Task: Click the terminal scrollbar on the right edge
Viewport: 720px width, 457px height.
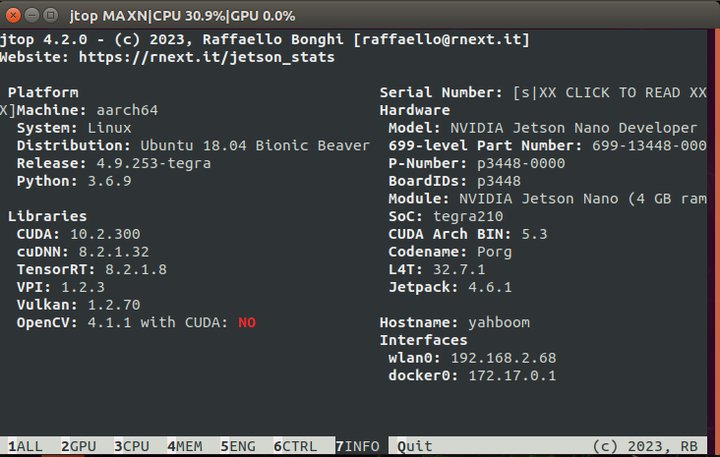Action: [x=714, y=230]
